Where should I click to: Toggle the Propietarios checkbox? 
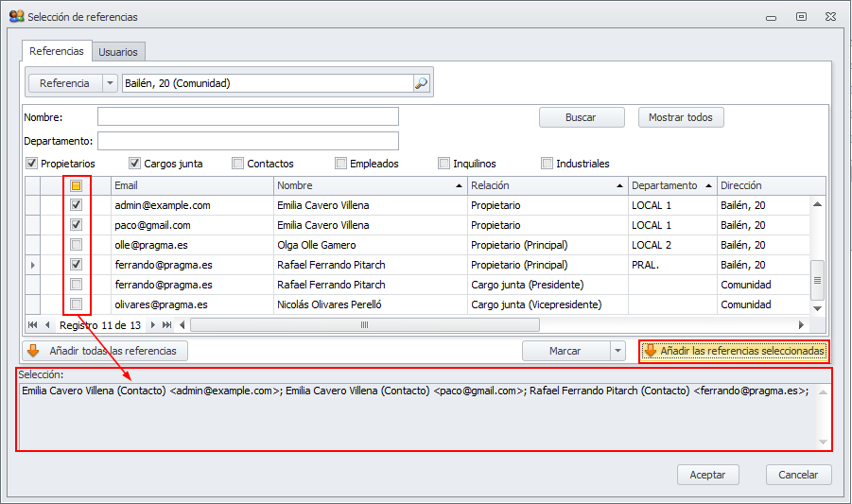tap(32, 164)
